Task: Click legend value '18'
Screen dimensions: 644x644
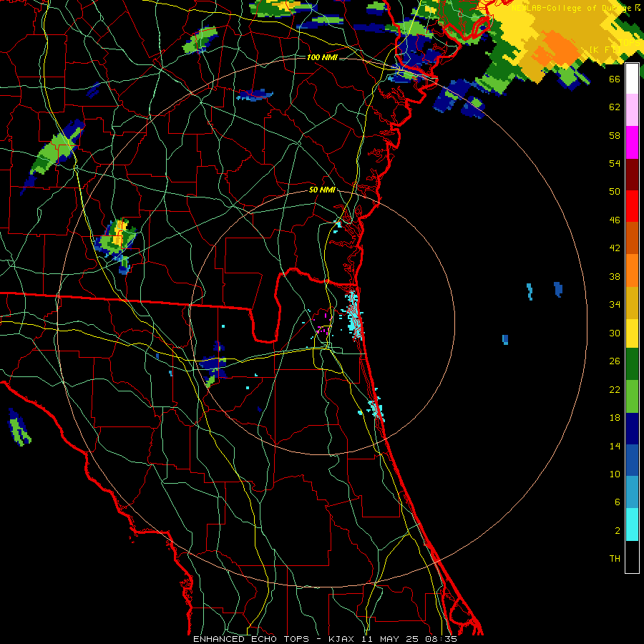Action: [x=615, y=418]
